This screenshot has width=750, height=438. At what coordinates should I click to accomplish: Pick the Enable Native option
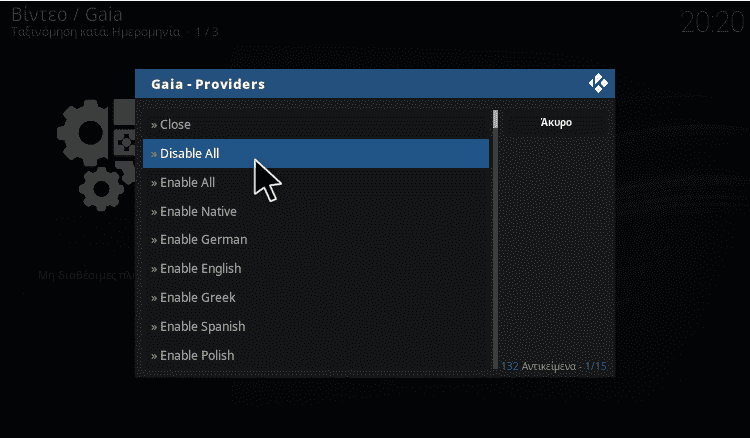[x=316, y=211]
